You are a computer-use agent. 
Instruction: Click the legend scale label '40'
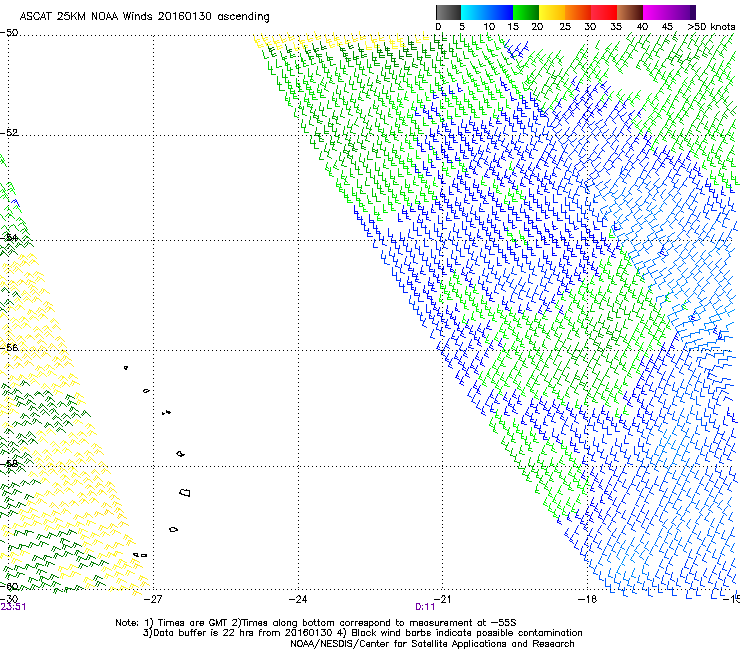pyautogui.click(x=642, y=27)
